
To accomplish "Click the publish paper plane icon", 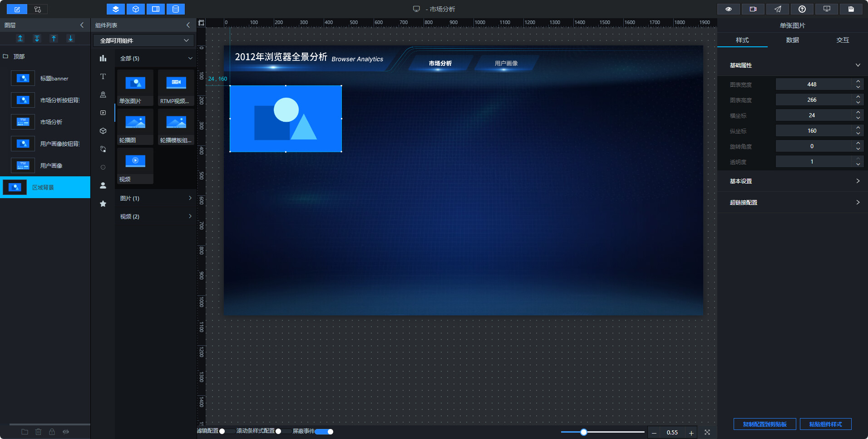I will click(778, 9).
